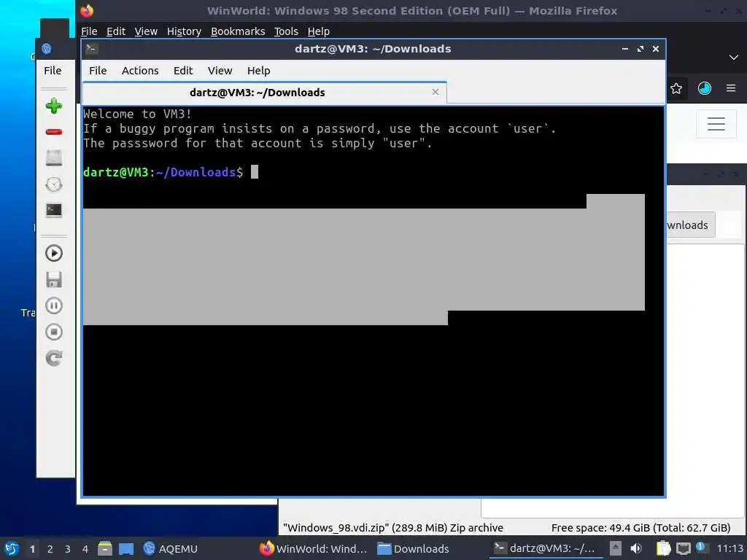Click the update notification tray icon

pos(701,548)
